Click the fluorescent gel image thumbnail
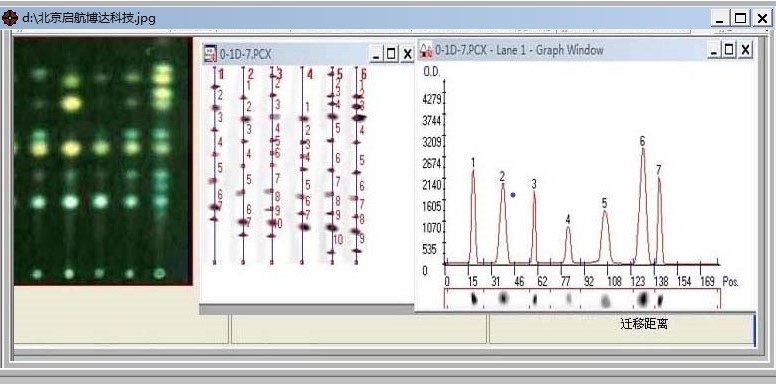 102,161
